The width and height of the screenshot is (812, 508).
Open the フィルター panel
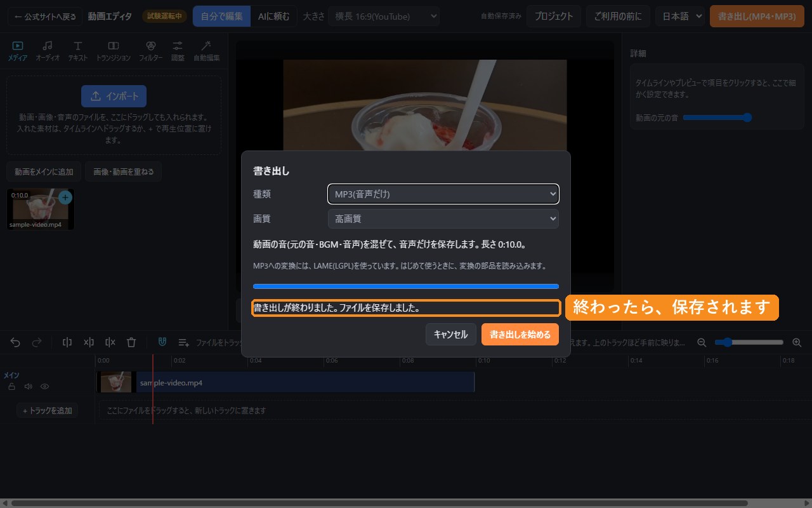click(x=150, y=51)
